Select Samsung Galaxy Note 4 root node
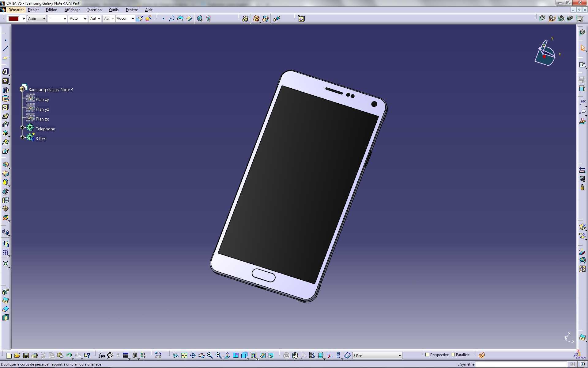The width and height of the screenshot is (588, 368). 51,90
